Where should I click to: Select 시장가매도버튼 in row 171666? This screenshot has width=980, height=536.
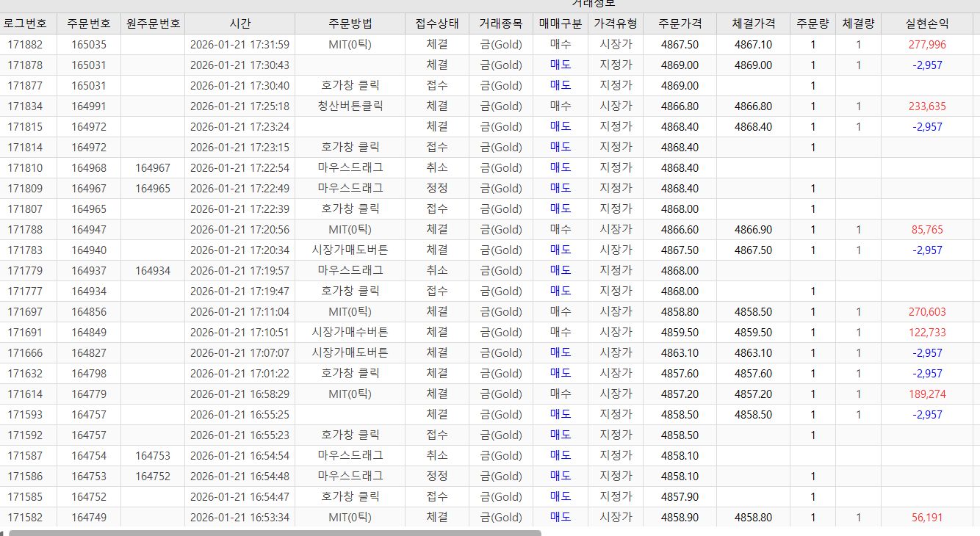point(350,353)
